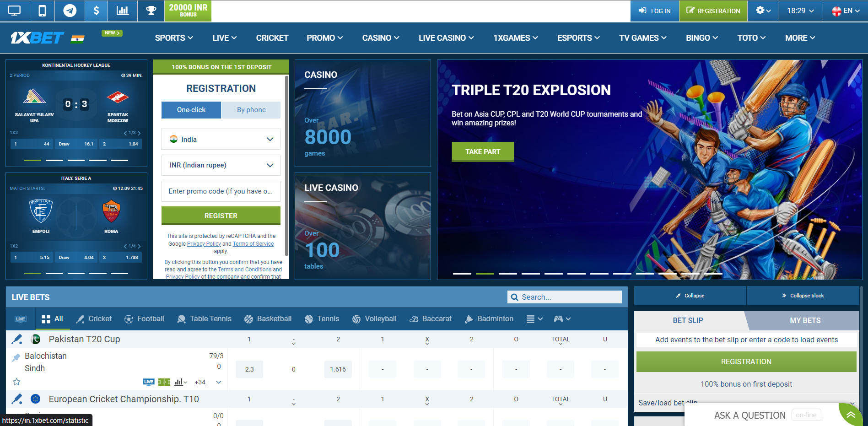Click the trophy results icon
Image resolution: width=868 pixels, height=426 pixels.
(151, 11)
